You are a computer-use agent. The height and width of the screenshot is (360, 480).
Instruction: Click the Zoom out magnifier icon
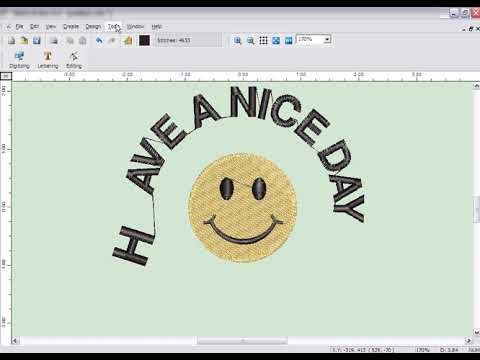pos(250,41)
